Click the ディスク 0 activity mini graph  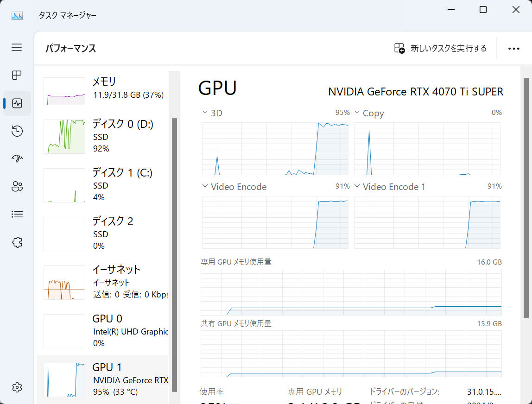[64, 136]
